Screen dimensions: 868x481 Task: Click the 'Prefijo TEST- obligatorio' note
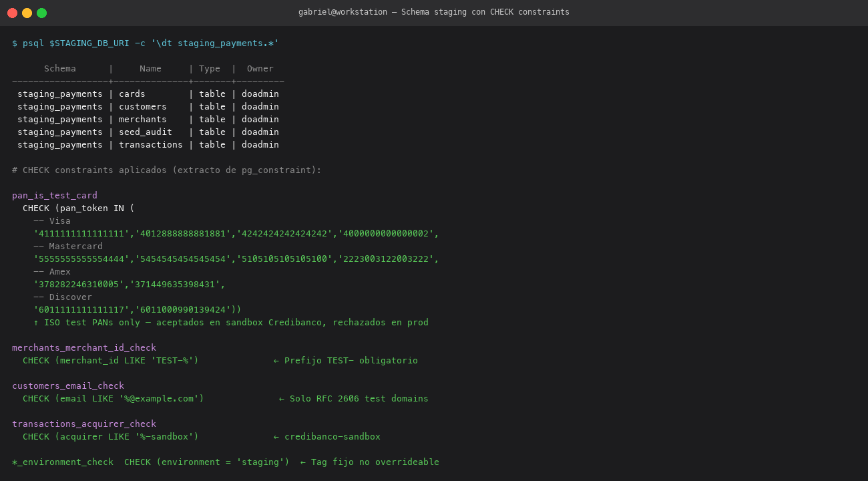346,361
